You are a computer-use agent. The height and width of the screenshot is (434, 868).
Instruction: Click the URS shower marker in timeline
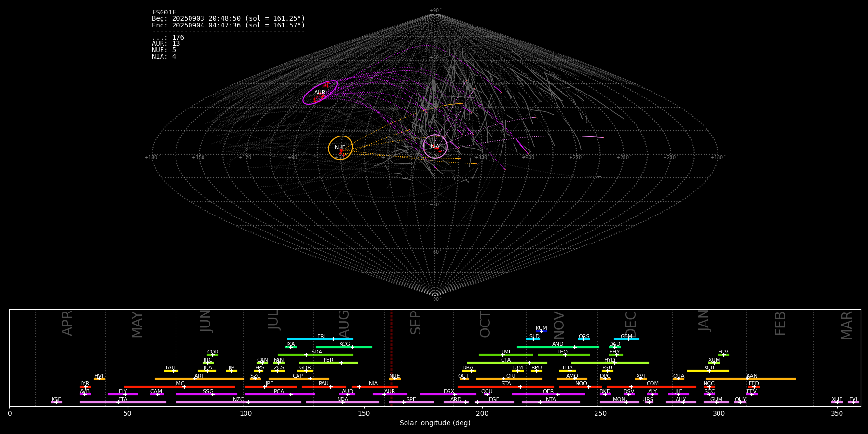tap(649, 402)
